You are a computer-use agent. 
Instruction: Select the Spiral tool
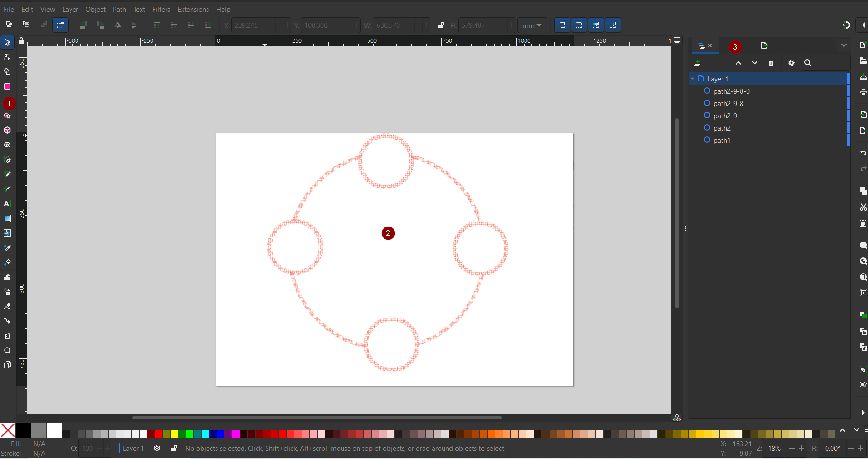click(x=7, y=145)
